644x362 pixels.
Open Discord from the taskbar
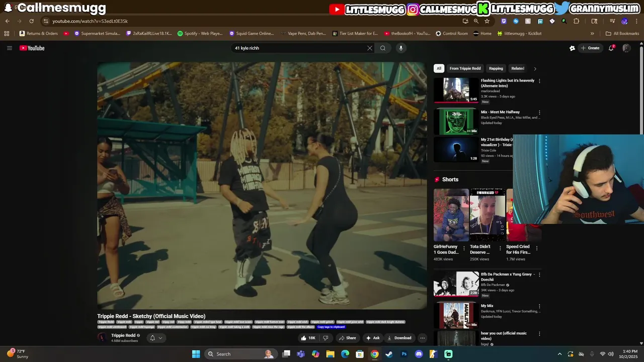419,354
